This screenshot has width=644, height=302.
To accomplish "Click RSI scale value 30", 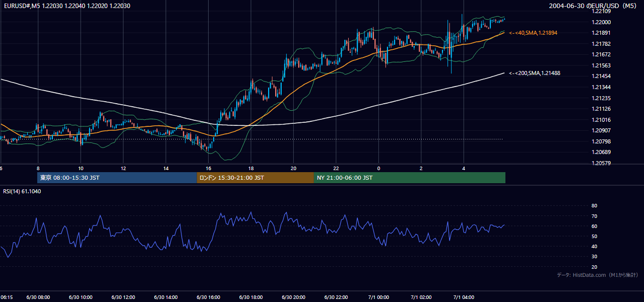I will coord(594,257).
